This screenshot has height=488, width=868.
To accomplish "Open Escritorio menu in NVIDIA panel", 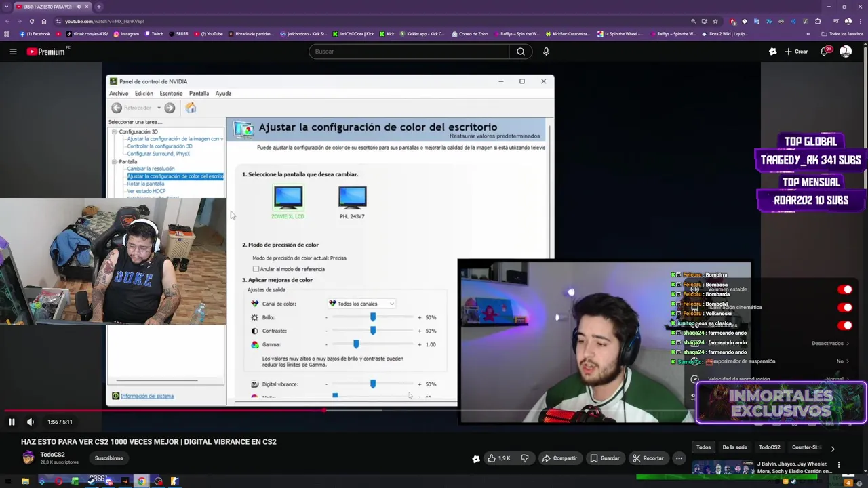I will click(171, 94).
